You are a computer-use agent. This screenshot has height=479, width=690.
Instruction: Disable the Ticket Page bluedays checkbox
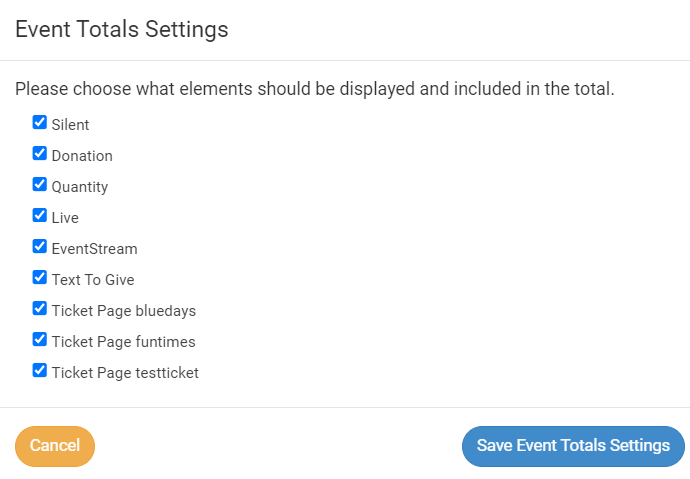40,309
